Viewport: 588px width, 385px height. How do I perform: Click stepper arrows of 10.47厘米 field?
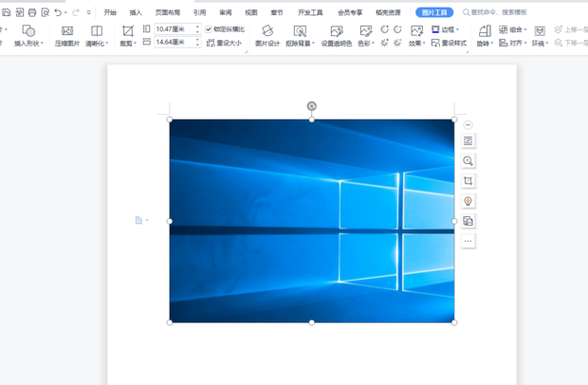click(197, 29)
